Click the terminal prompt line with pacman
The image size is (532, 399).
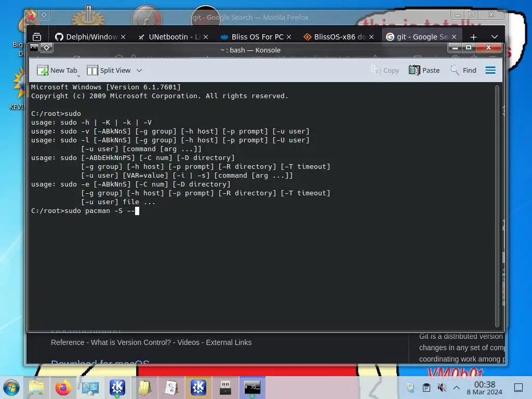[x=85, y=211]
